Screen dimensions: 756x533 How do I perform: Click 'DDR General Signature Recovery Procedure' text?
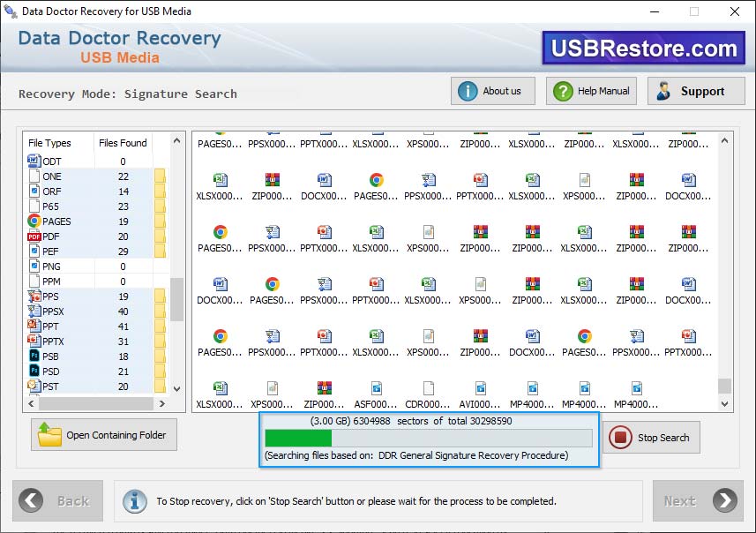[x=472, y=454]
